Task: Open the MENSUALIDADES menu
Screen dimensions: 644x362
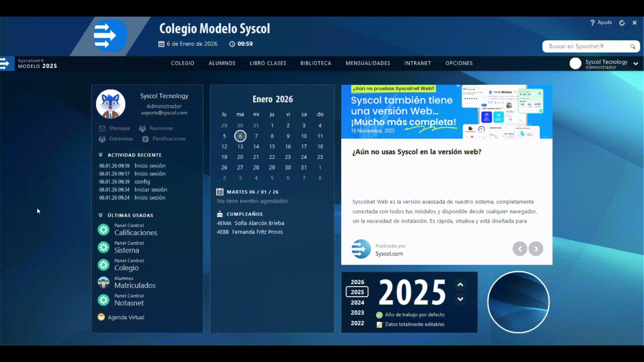Action: [368, 63]
